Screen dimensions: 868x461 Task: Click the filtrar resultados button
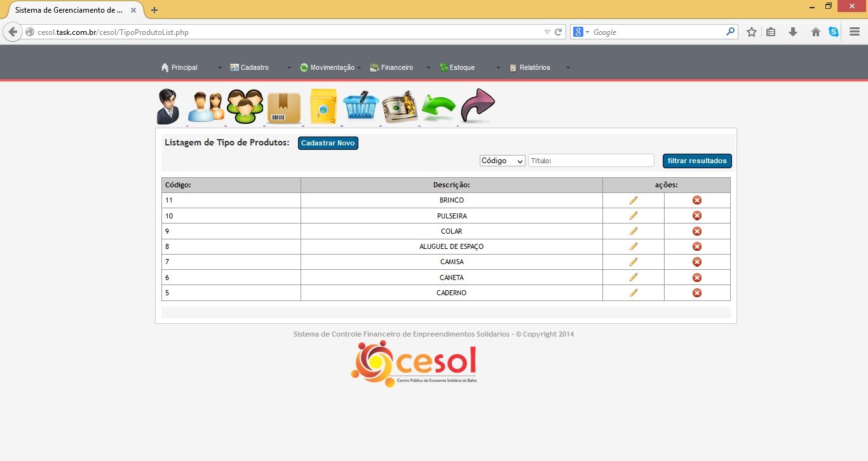click(x=697, y=161)
